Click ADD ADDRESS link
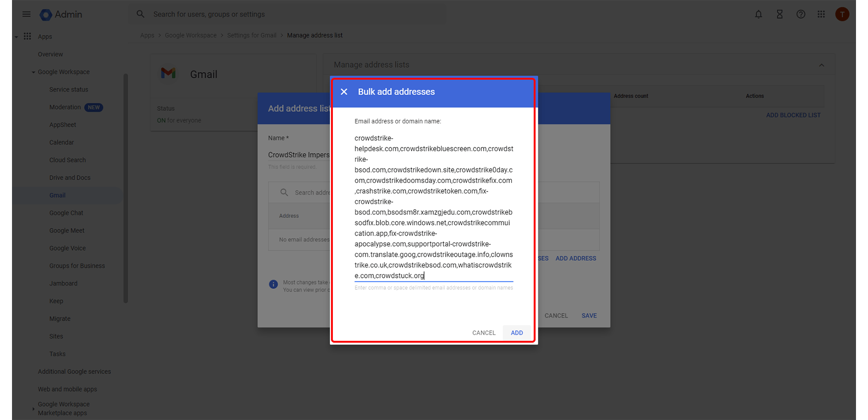 (x=576, y=258)
